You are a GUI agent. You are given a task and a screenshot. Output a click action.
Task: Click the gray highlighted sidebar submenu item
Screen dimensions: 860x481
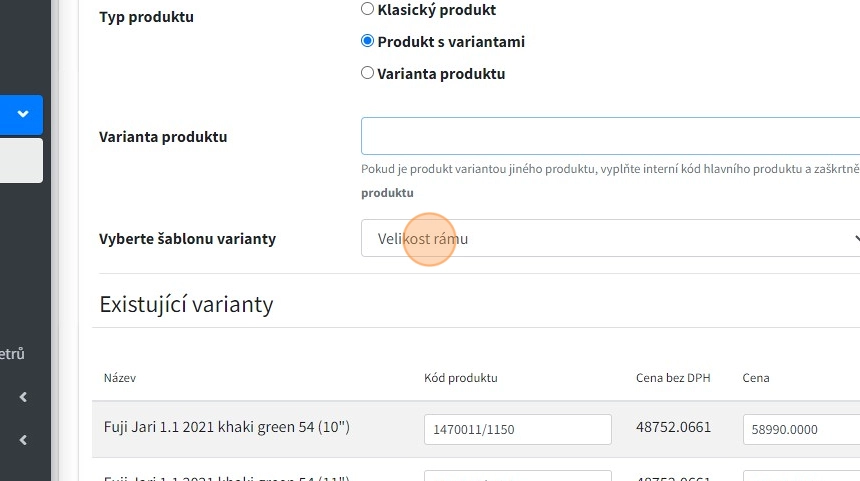tap(21, 160)
